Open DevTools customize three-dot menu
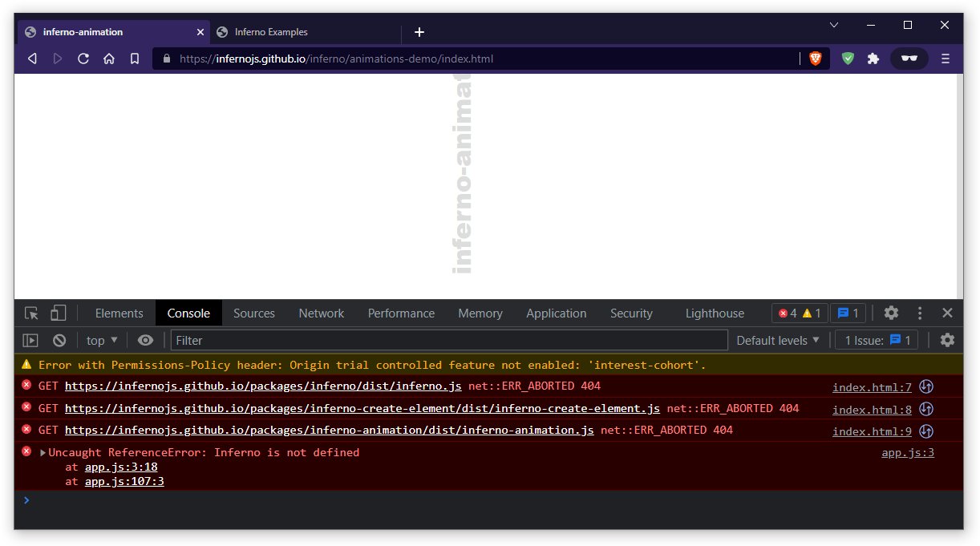Viewport: 980px width, 546px height. pos(920,313)
